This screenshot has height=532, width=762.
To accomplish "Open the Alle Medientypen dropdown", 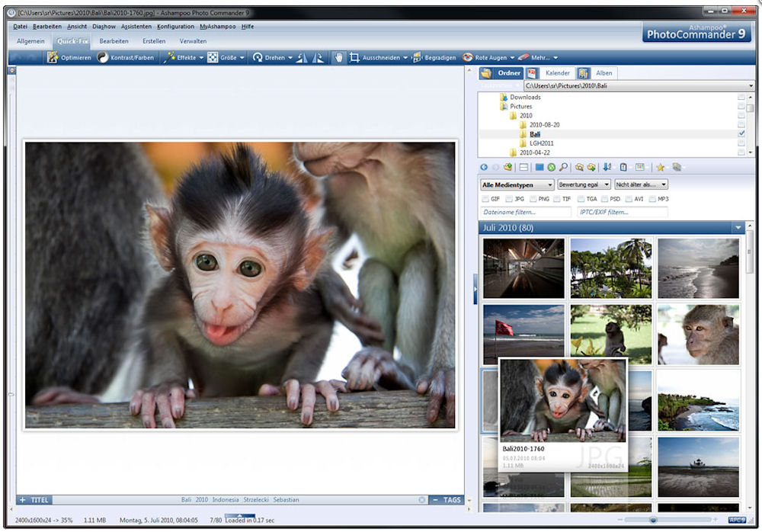I will 517,184.
